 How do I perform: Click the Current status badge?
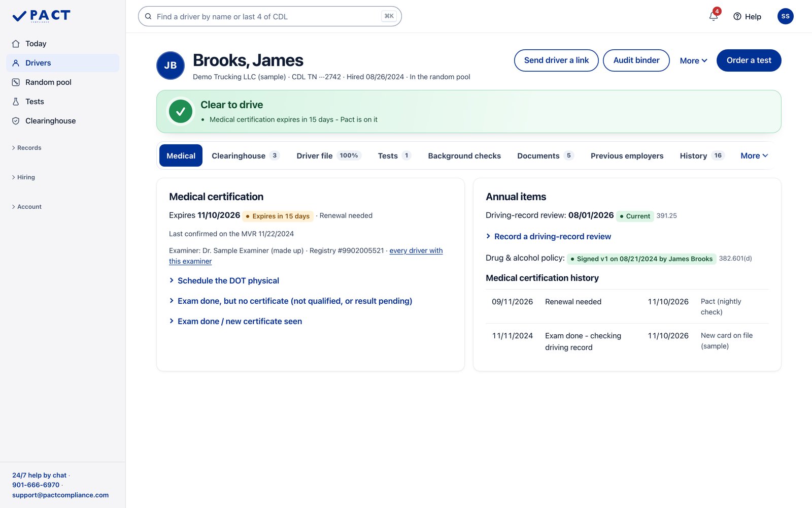tap(635, 216)
